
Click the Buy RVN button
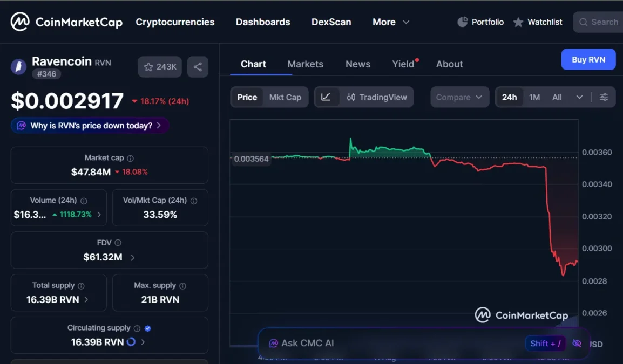click(588, 59)
